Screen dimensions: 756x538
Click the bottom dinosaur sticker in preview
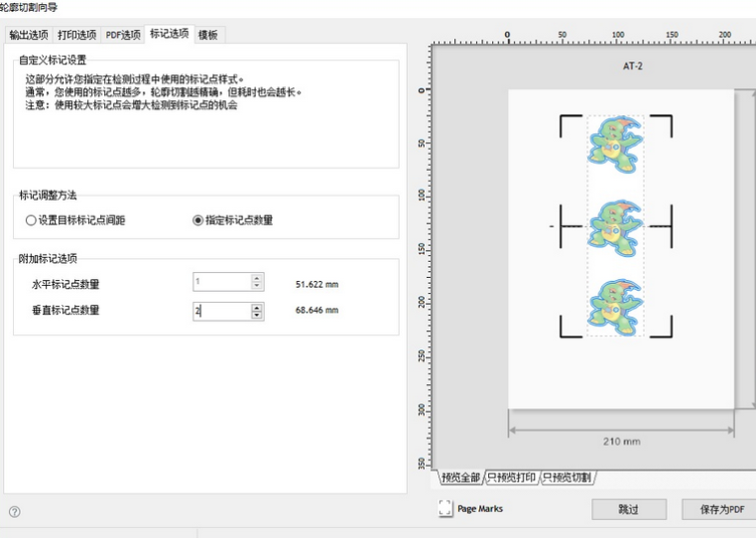(x=615, y=306)
